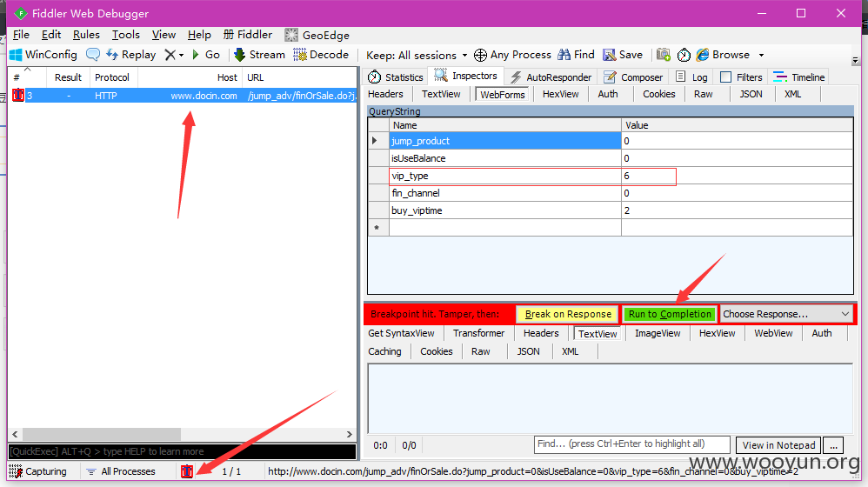Open the Choose Response dropdown

tap(786, 314)
